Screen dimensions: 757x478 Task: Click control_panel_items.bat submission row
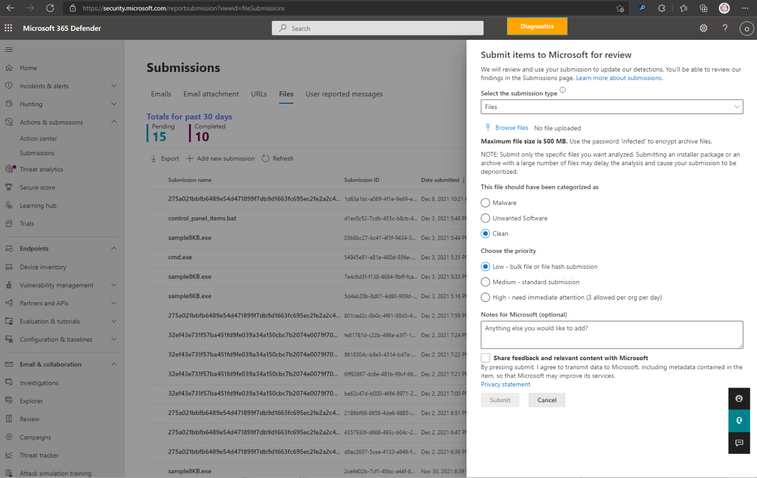pos(306,218)
